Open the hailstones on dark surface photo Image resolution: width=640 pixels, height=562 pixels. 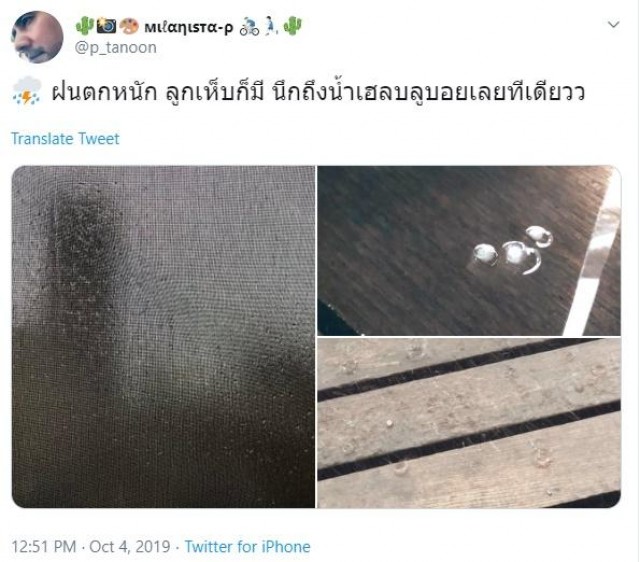(x=469, y=251)
